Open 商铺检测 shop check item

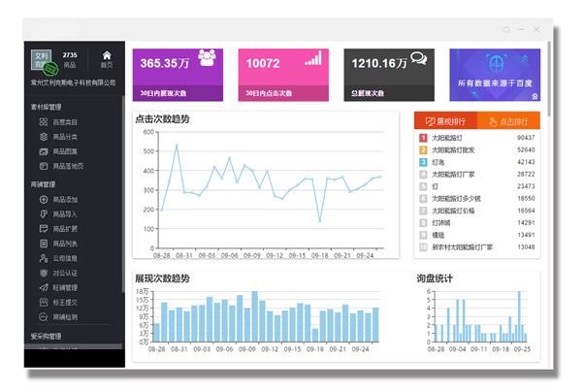(64, 316)
